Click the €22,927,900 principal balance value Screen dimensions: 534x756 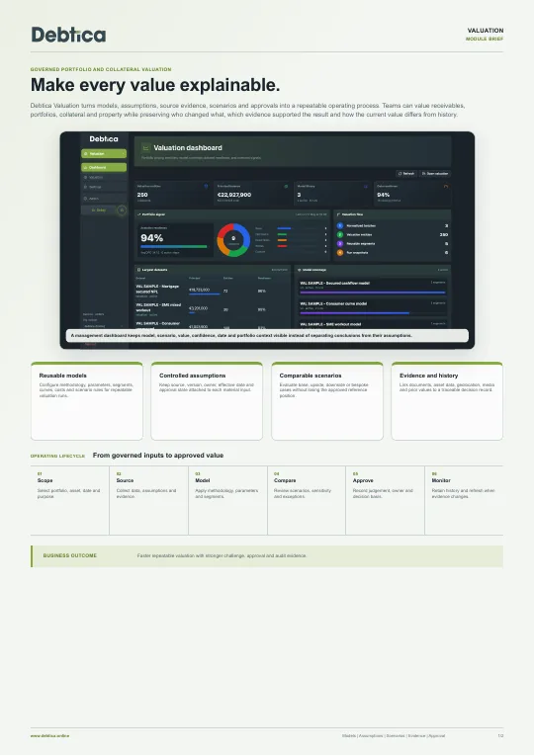tap(234, 195)
